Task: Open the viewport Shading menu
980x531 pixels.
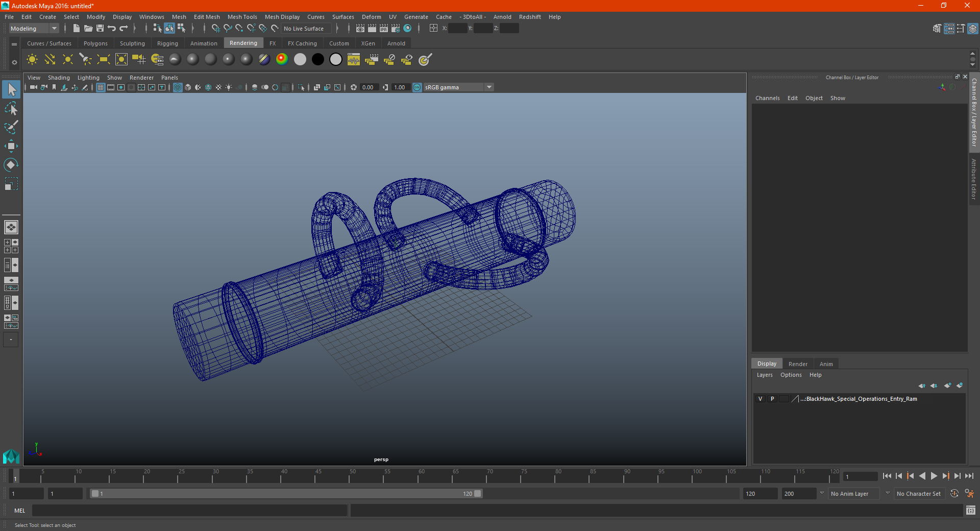Action: [59, 78]
